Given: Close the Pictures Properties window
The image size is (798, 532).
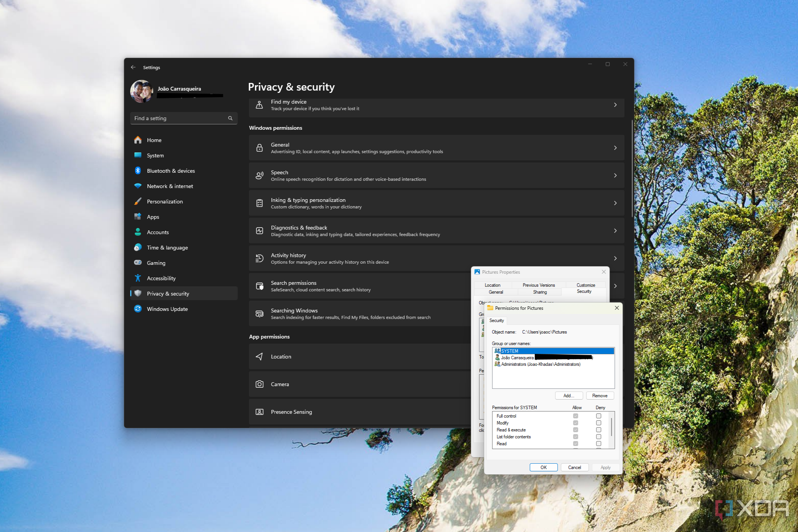Looking at the screenshot, I should 604,272.
